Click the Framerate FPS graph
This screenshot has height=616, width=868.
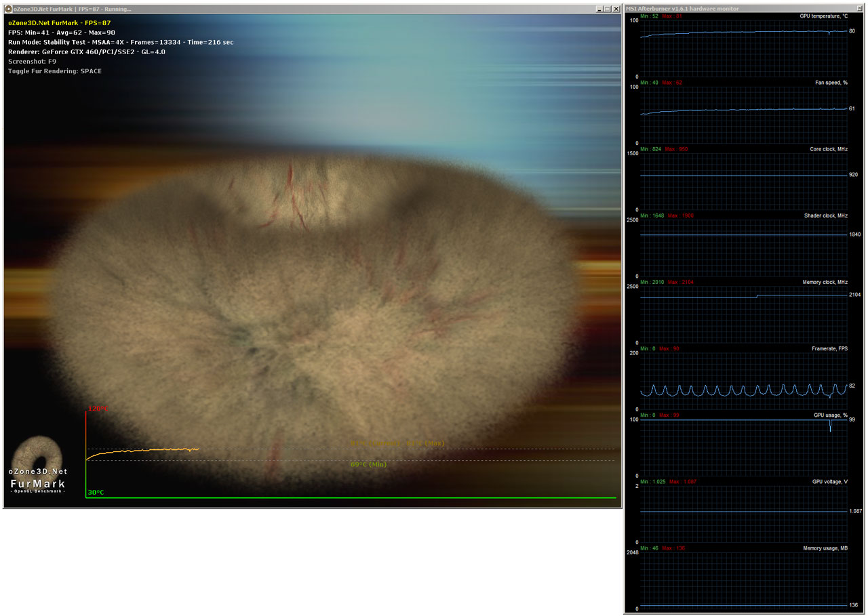(x=743, y=380)
